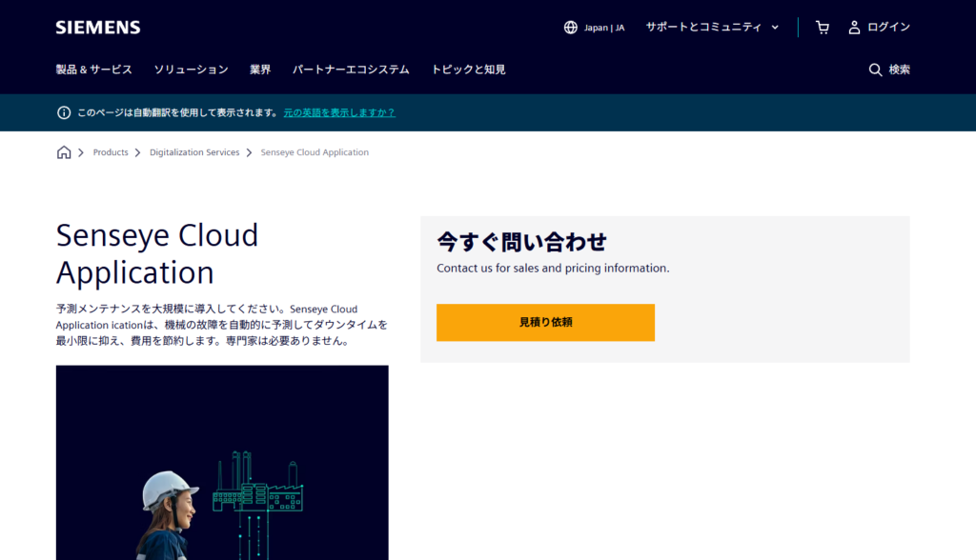Go to home via breadcrumb house icon
This screenshot has height=560, width=976.
click(x=64, y=152)
